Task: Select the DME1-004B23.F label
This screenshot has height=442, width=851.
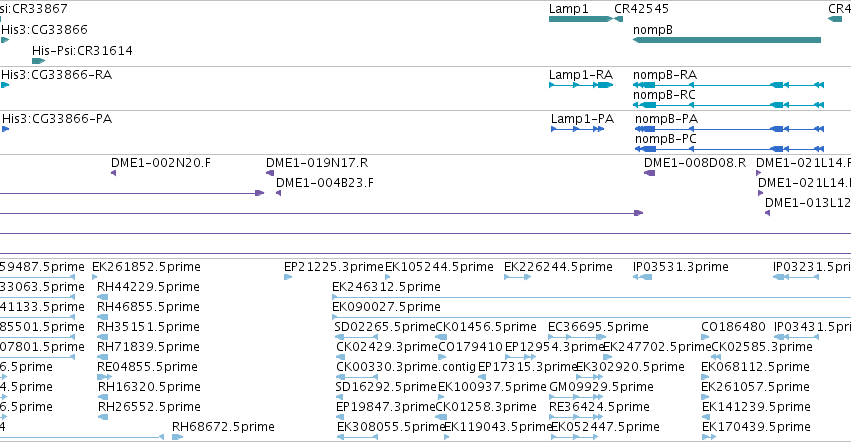Action: point(325,183)
